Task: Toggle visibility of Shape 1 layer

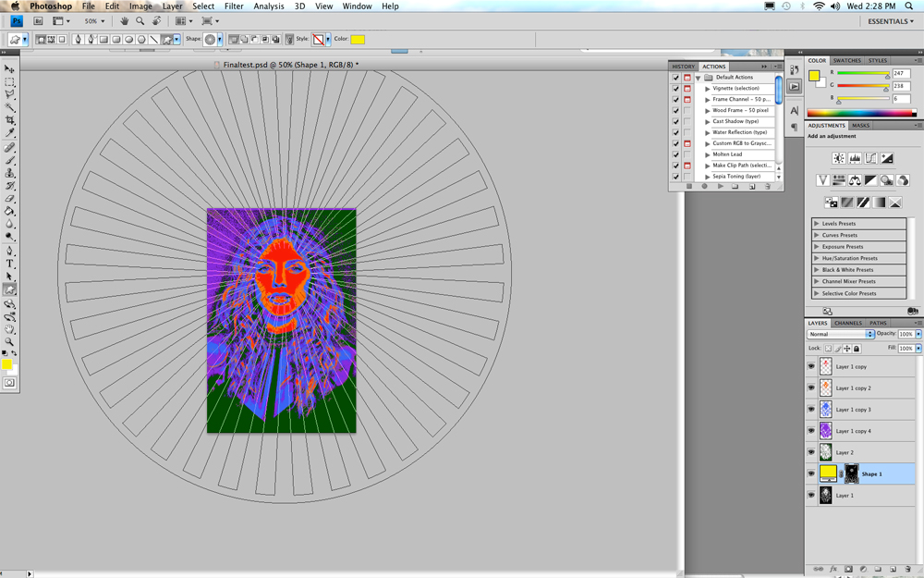Action: [811, 473]
